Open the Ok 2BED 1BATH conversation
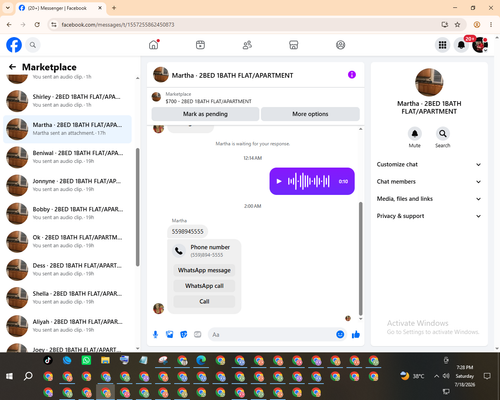 pyautogui.click(x=67, y=241)
